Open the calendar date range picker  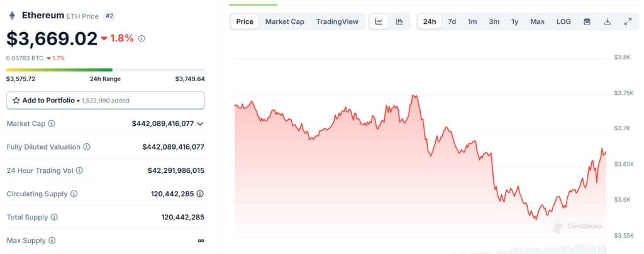coord(587,22)
